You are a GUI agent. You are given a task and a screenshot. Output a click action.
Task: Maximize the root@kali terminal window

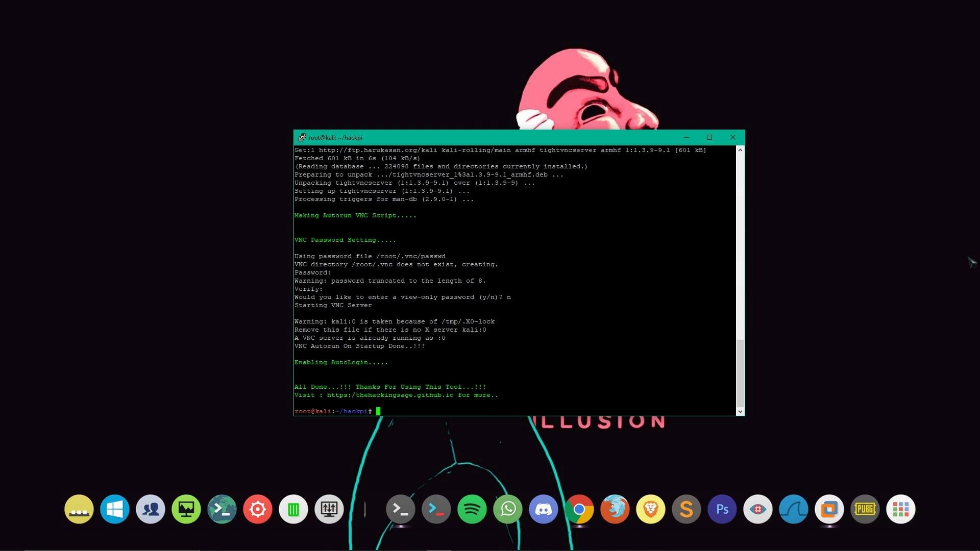709,137
